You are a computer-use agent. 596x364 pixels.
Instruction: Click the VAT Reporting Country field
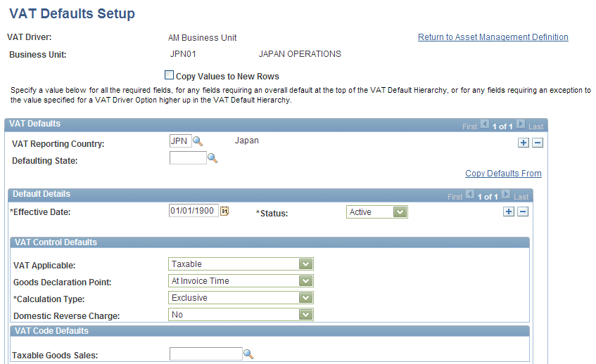click(181, 141)
